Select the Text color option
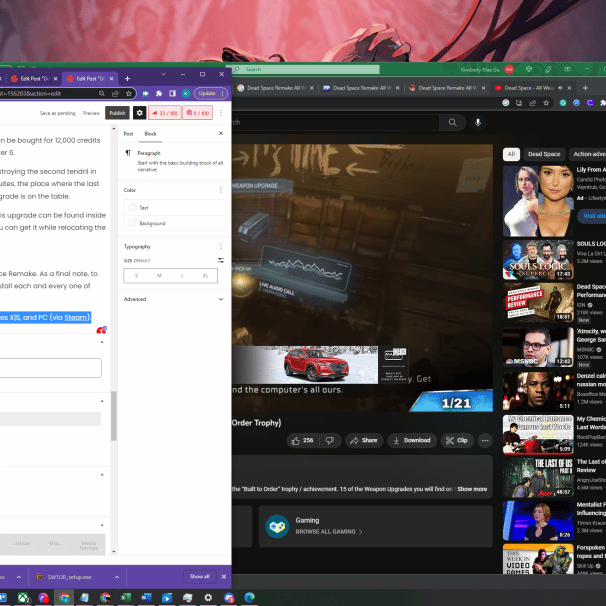 (174, 208)
